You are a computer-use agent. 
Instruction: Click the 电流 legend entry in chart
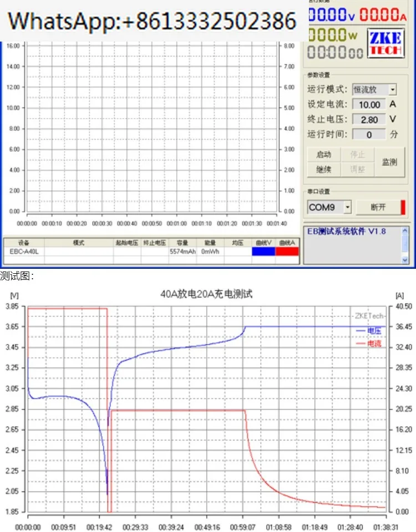coord(369,344)
